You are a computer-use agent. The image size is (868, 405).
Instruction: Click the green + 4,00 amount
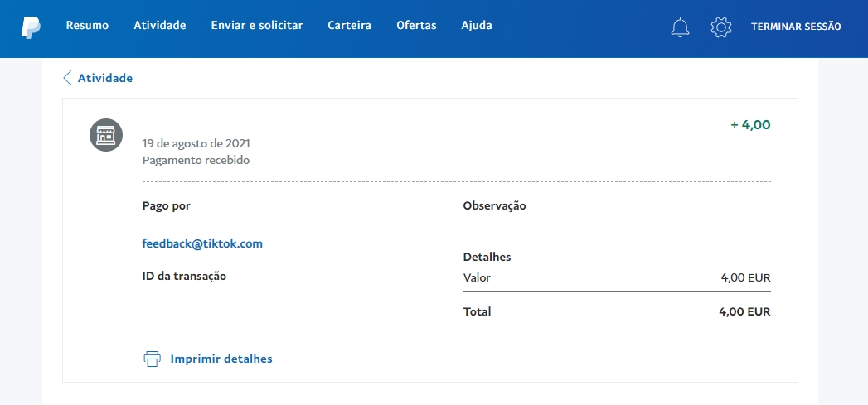(750, 125)
